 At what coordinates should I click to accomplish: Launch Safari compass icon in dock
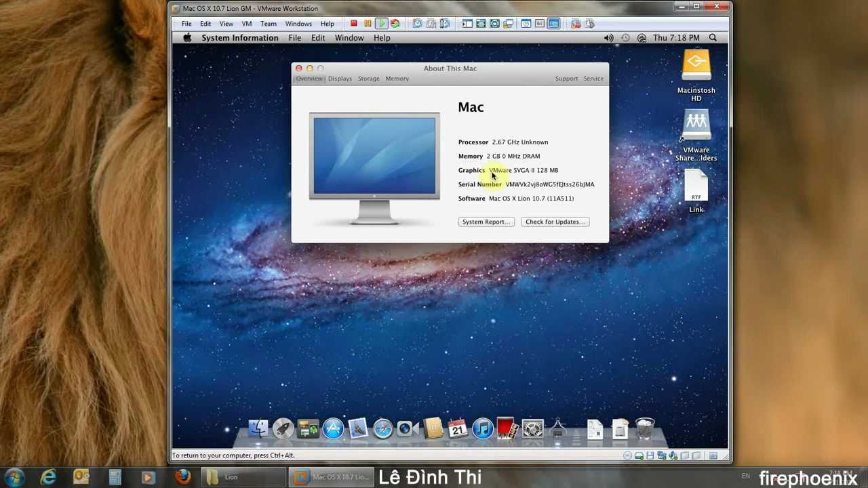coord(383,428)
